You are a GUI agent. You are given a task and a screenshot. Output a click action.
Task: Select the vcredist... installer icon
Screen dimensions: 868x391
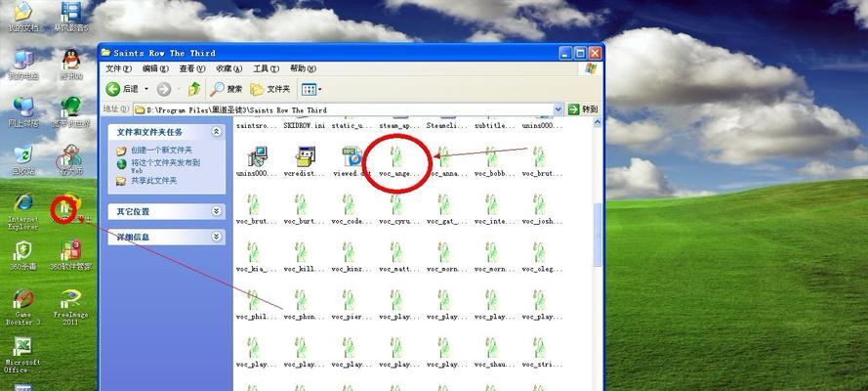305,156
